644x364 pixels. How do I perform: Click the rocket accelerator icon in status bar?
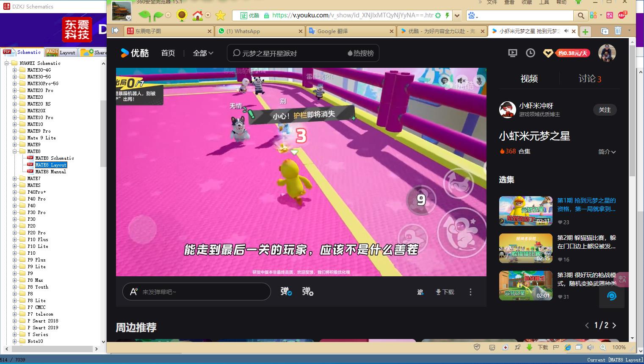click(517, 347)
